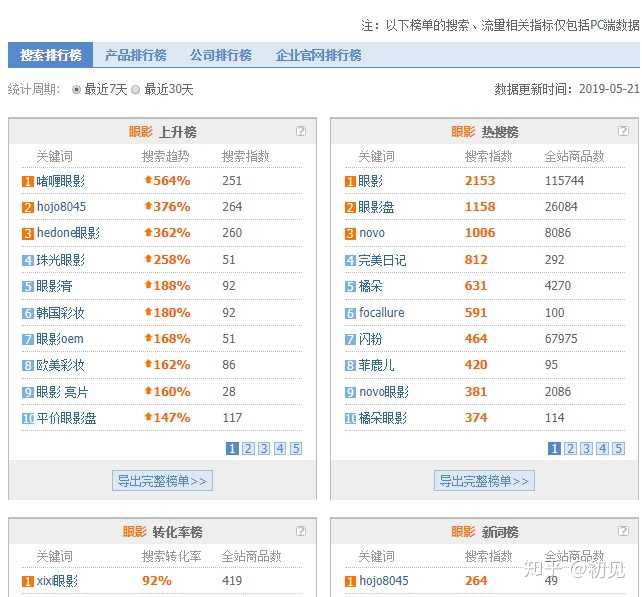Click search index value 2153
642x597 pixels.
tap(480, 181)
